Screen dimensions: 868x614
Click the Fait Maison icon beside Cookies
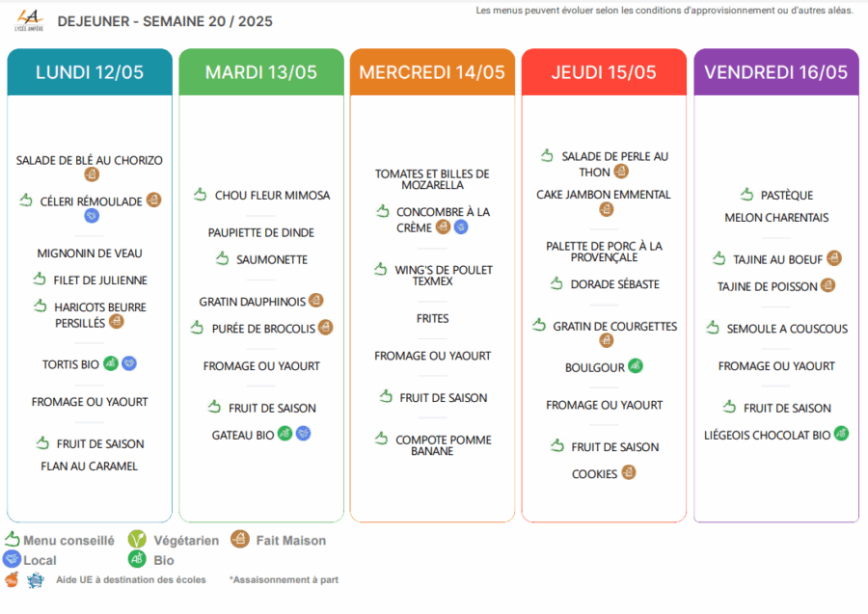click(x=628, y=472)
